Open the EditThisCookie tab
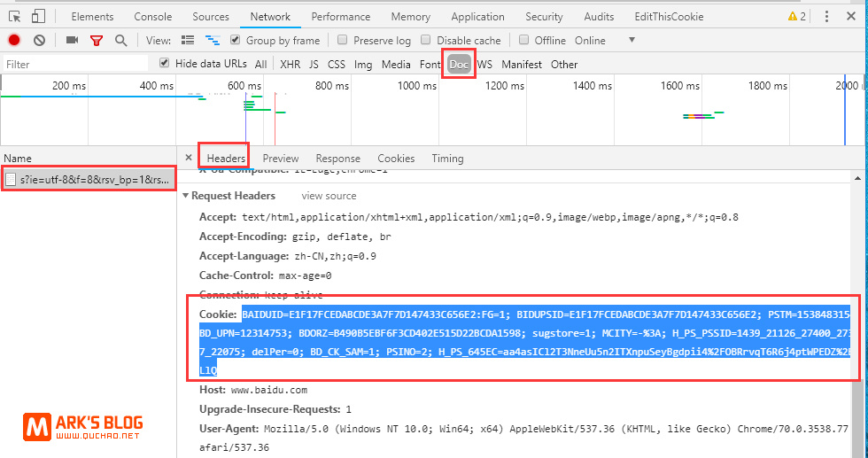 click(670, 17)
